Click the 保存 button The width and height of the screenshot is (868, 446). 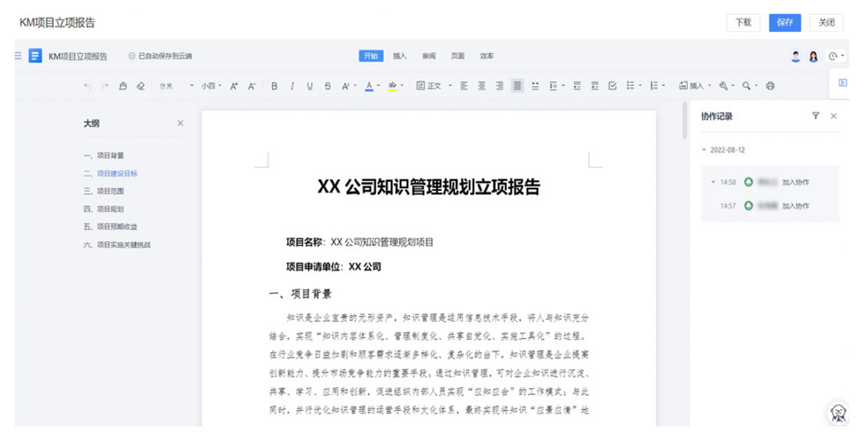(x=784, y=23)
